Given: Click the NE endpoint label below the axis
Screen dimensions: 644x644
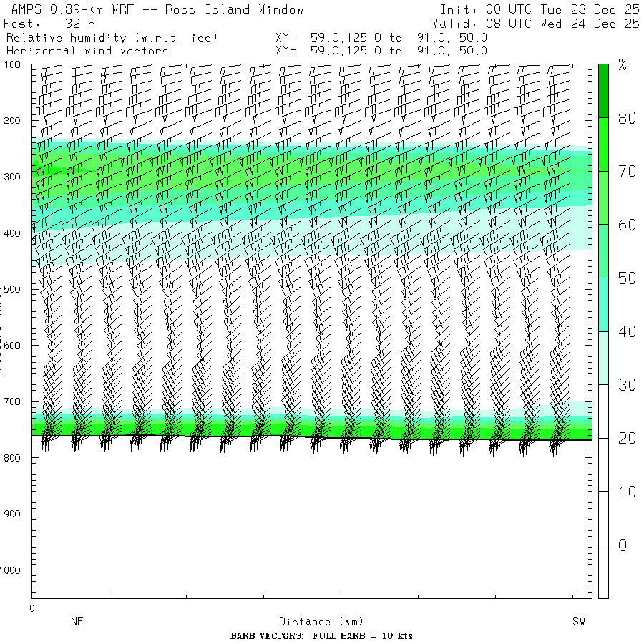Looking at the screenshot, I should [x=77, y=622].
